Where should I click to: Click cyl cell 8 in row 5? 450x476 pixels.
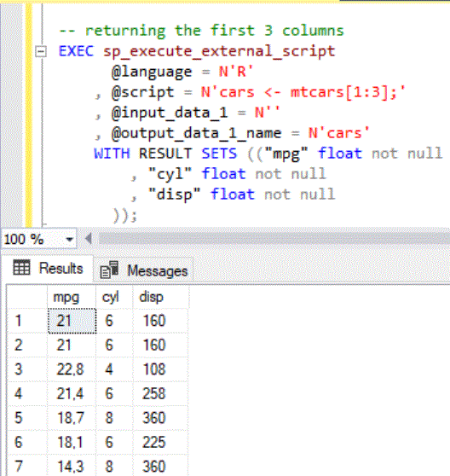click(114, 418)
